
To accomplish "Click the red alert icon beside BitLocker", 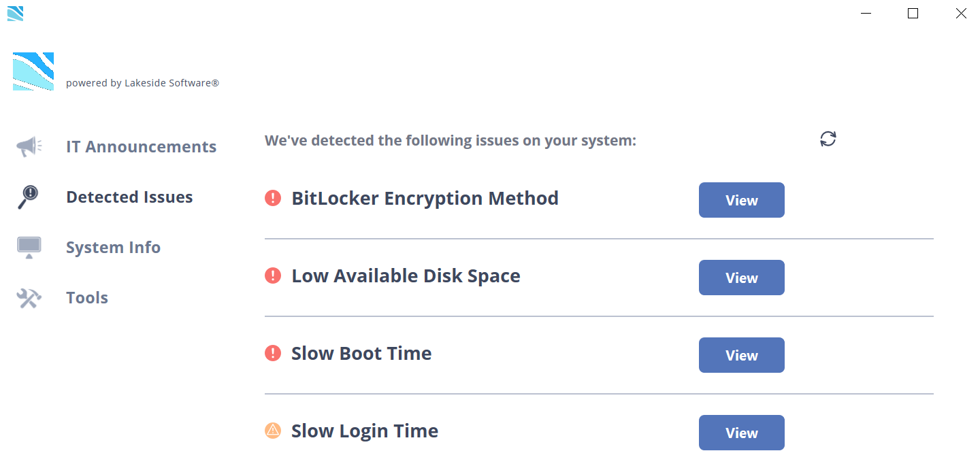I will click(273, 198).
